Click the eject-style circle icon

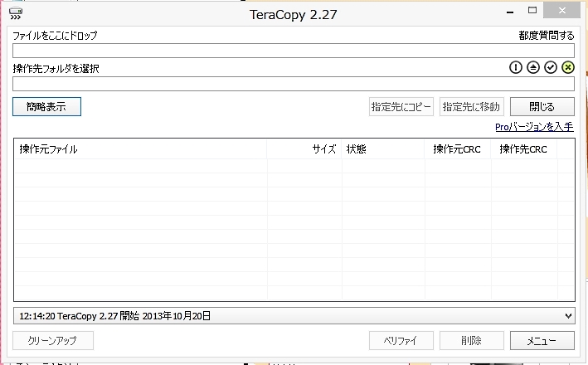point(533,67)
